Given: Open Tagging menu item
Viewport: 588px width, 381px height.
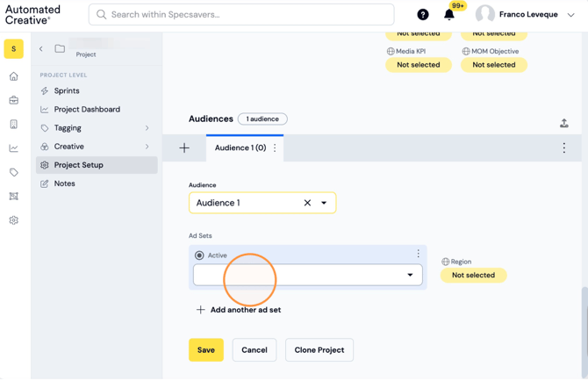Looking at the screenshot, I should point(97,128).
